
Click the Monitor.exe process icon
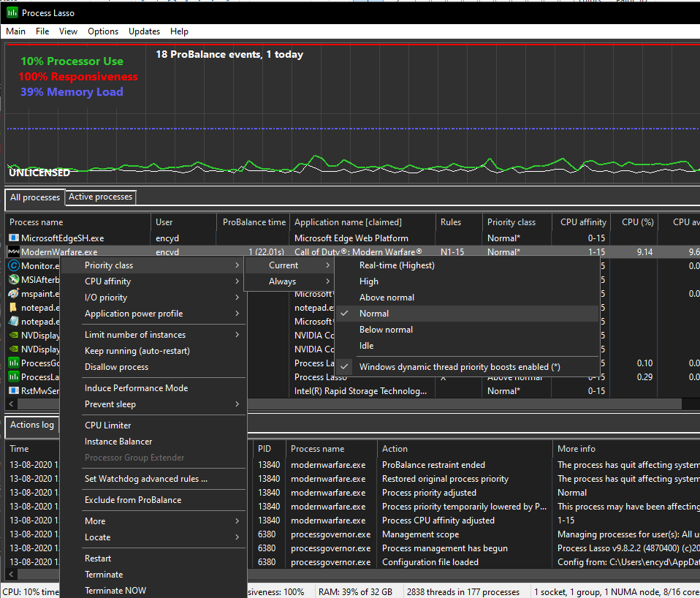point(14,265)
